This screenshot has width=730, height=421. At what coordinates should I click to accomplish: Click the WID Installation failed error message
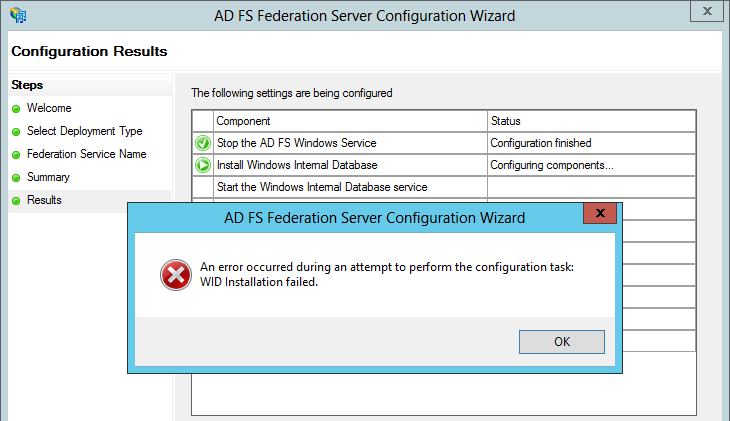click(259, 283)
